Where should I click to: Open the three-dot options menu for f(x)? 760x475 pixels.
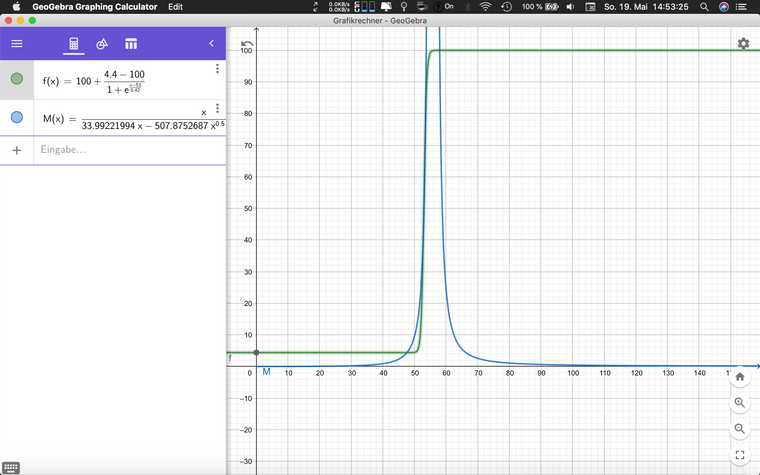(x=217, y=69)
